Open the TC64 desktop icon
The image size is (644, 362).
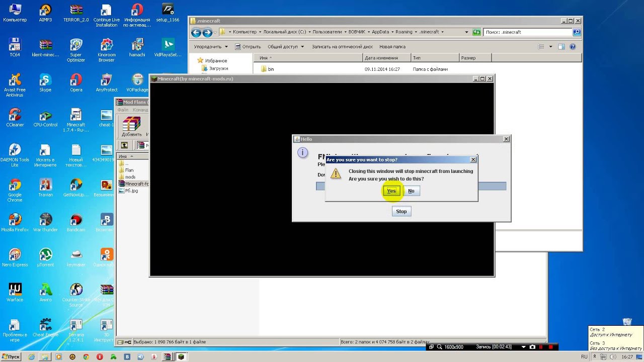click(x=15, y=48)
